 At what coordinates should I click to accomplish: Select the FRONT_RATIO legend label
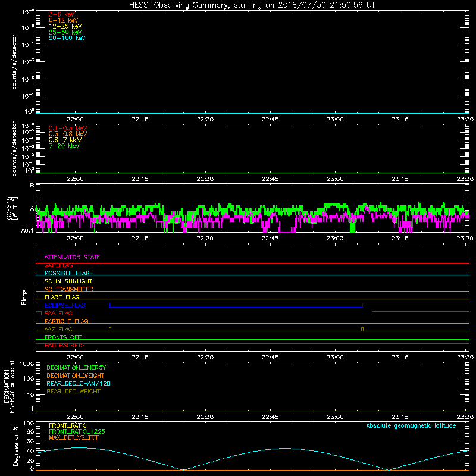point(68,425)
